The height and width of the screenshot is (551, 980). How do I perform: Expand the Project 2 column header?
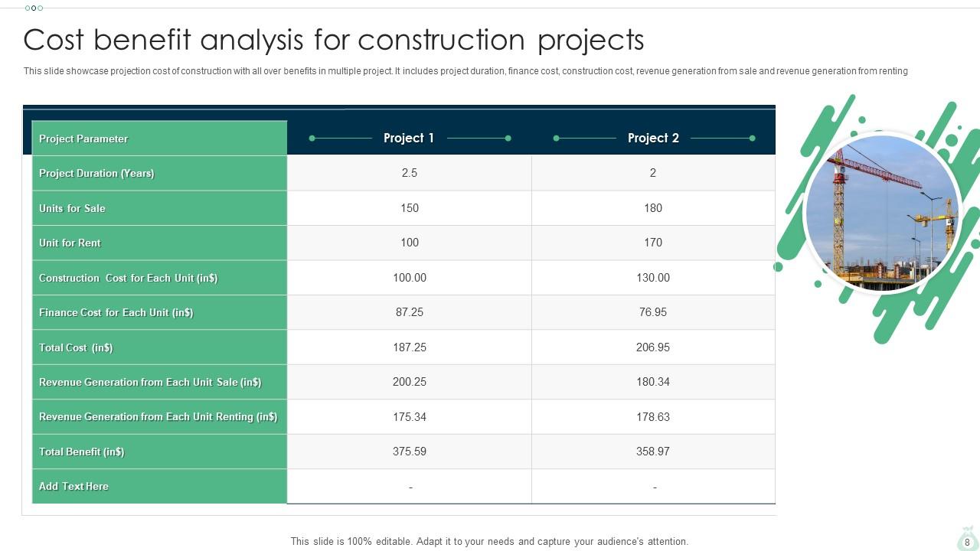(652, 138)
